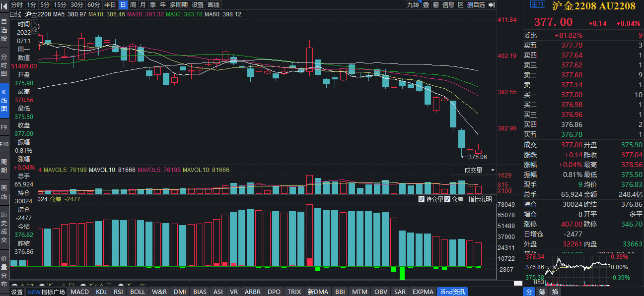Switch to the MACD indicator tab
Viewport: 644px width, 296px height.
coord(79,292)
